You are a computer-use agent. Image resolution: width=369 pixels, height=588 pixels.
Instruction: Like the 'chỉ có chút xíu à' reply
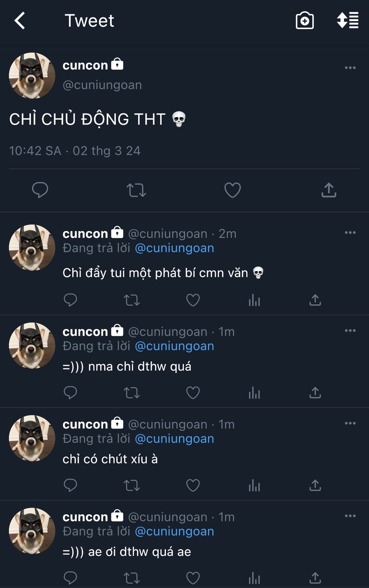coord(193,485)
